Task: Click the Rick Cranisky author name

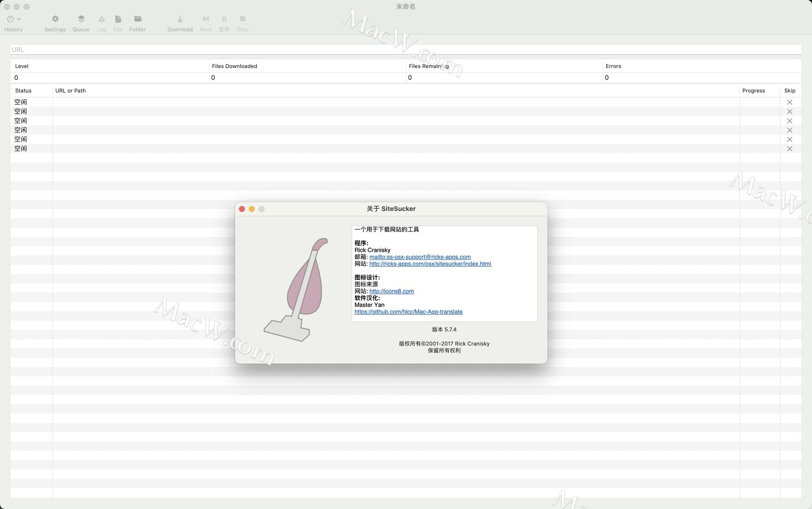Action: tap(373, 250)
